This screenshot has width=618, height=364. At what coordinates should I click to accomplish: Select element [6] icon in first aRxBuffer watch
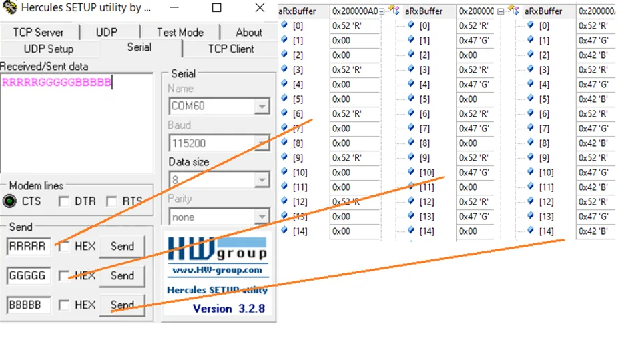(284, 113)
